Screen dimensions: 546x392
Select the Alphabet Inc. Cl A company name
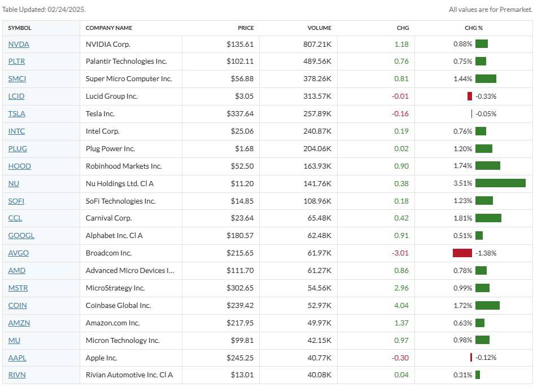coord(114,235)
